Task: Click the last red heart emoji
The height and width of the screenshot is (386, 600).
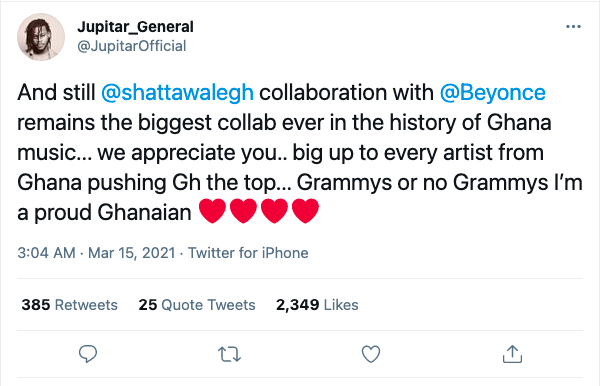Action: point(305,211)
